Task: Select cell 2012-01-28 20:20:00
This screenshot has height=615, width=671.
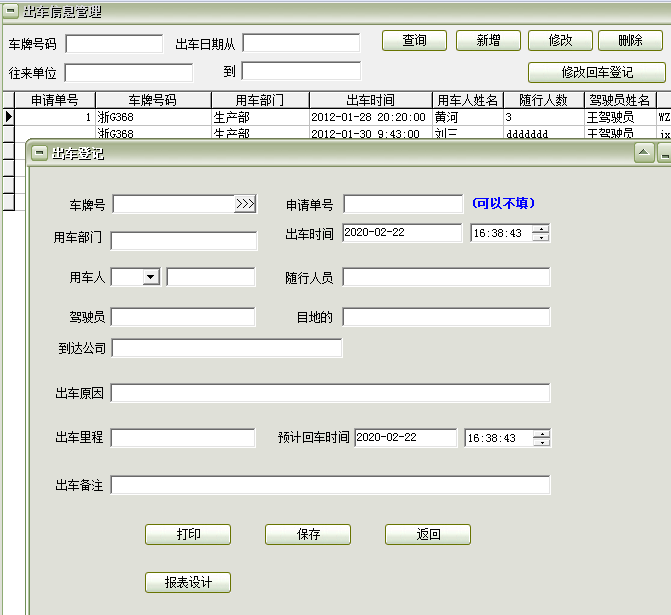Action: point(370,117)
